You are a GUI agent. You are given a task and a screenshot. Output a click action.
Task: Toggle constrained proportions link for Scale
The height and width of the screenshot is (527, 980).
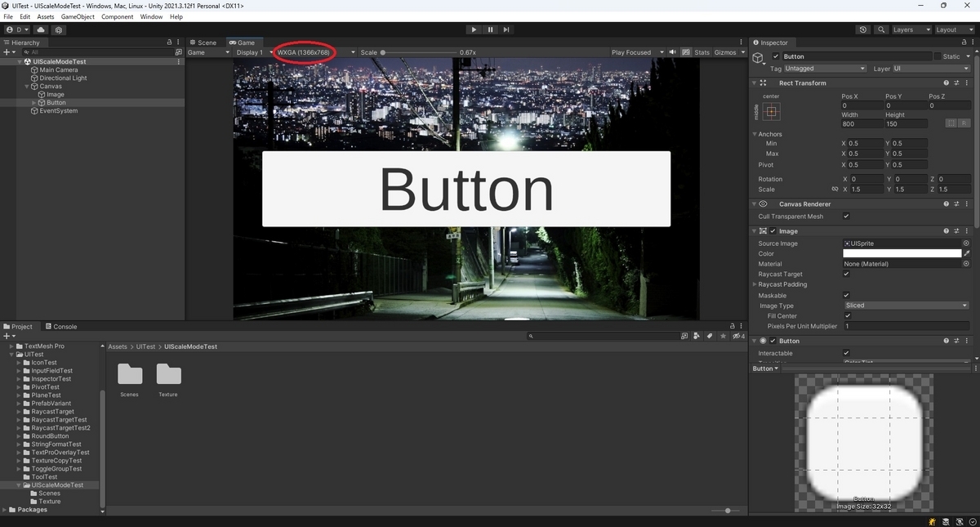pyautogui.click(x=834, y=190)
